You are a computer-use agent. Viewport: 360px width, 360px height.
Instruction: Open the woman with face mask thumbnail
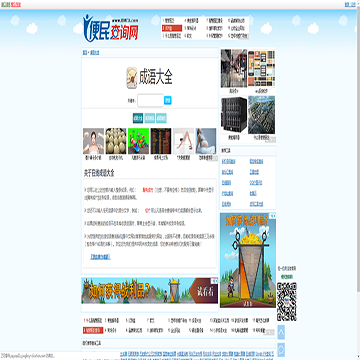tap(93, 141)
